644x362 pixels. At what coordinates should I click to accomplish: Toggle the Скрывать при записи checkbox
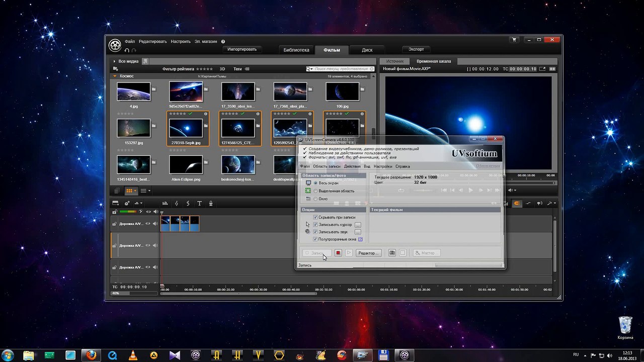click(315, 217)
